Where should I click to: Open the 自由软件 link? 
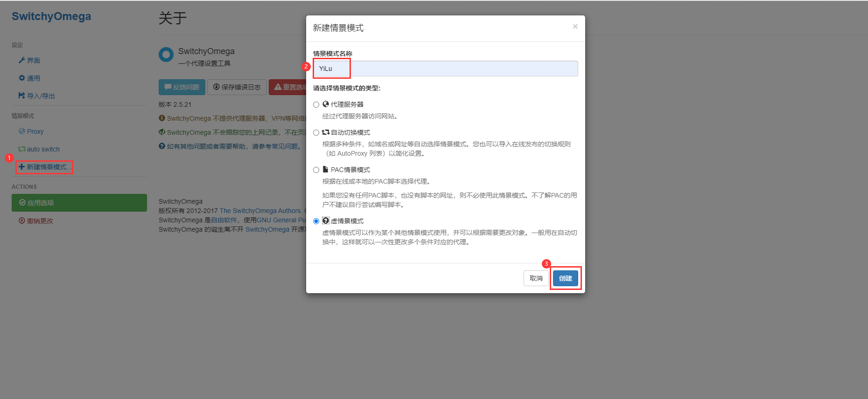(x=224, y=220)
